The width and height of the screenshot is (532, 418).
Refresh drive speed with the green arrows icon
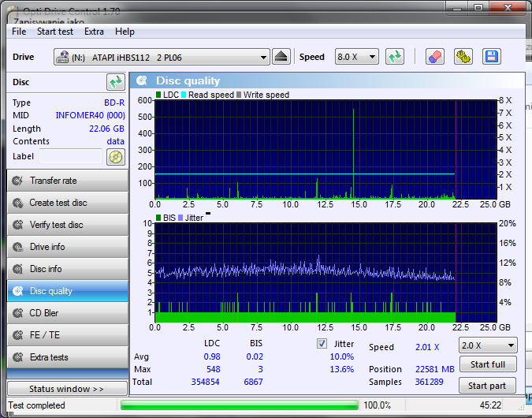point(395,57)
